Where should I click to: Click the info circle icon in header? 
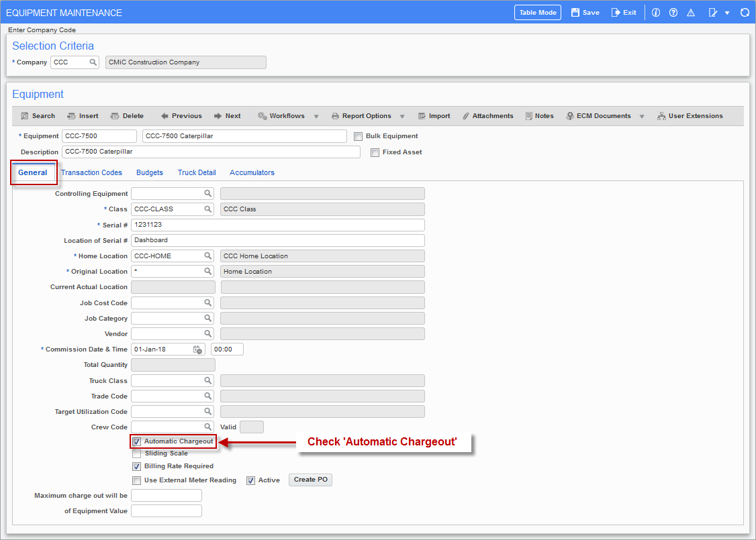(x=656, y=13)
